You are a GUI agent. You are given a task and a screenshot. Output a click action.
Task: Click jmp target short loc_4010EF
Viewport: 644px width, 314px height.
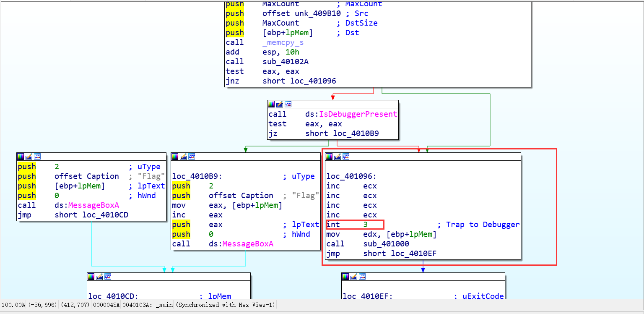[x=400, y=254]
